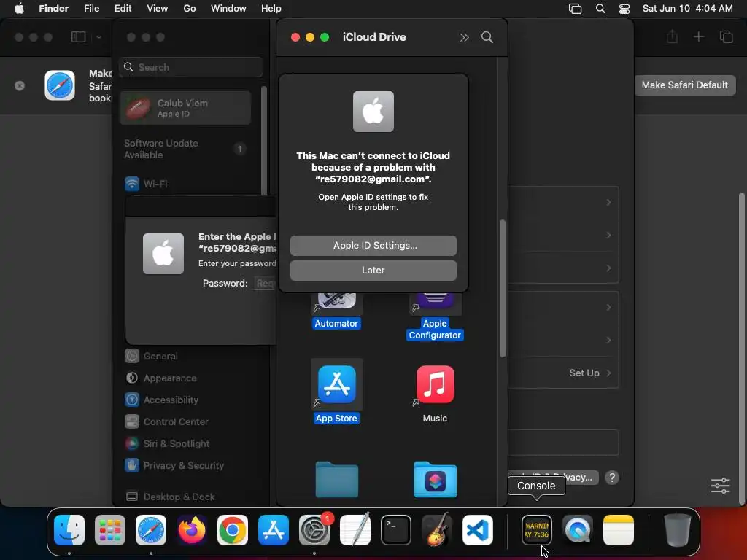Open Safari sidebar dropdown arrow
Image resolution: width=747 pixels, height=560 pixels.
tap(98, 37)
